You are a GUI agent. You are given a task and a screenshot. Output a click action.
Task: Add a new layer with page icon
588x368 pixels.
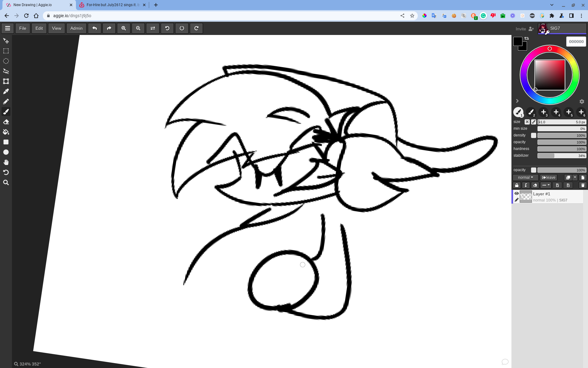583,178
